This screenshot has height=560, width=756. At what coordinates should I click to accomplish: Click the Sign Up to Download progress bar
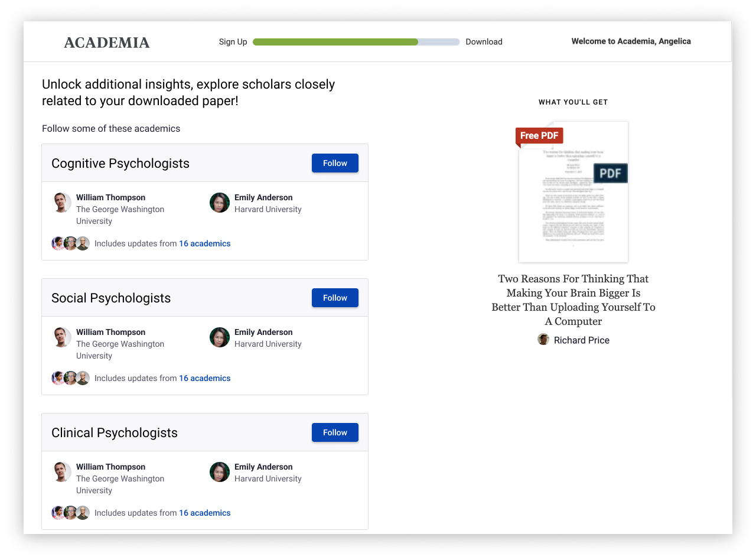pyautogui.click(x=356, y=42)
